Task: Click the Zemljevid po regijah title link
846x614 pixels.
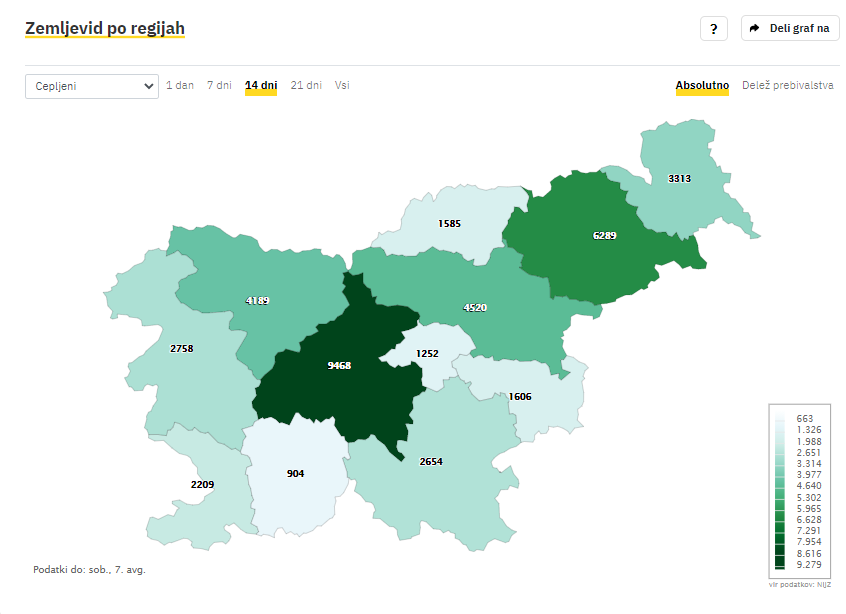Action: coord(105,28)
